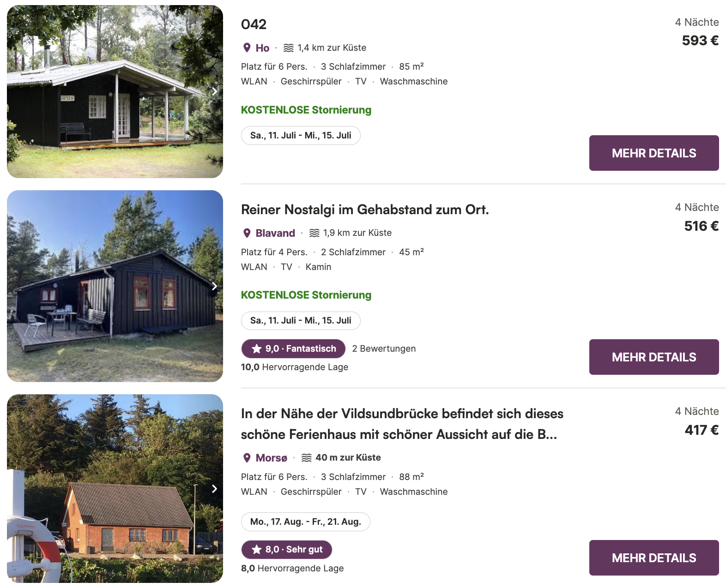Viewport: 726px width, 588px height.
Task: Follow the Blavand location link
Action: click(x=275, y=233)
